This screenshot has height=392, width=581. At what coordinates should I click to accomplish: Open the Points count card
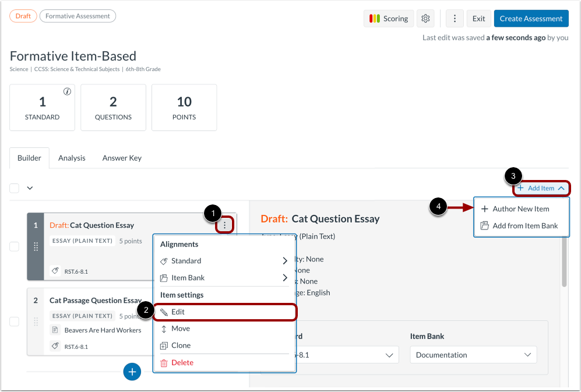[184, 107]
